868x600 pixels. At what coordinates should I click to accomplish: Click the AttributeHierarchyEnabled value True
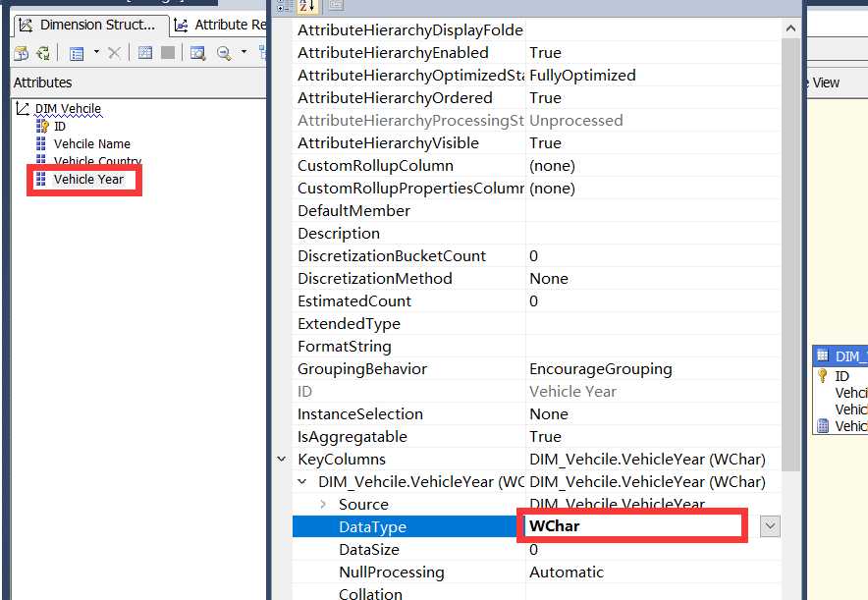coord(545,53)
